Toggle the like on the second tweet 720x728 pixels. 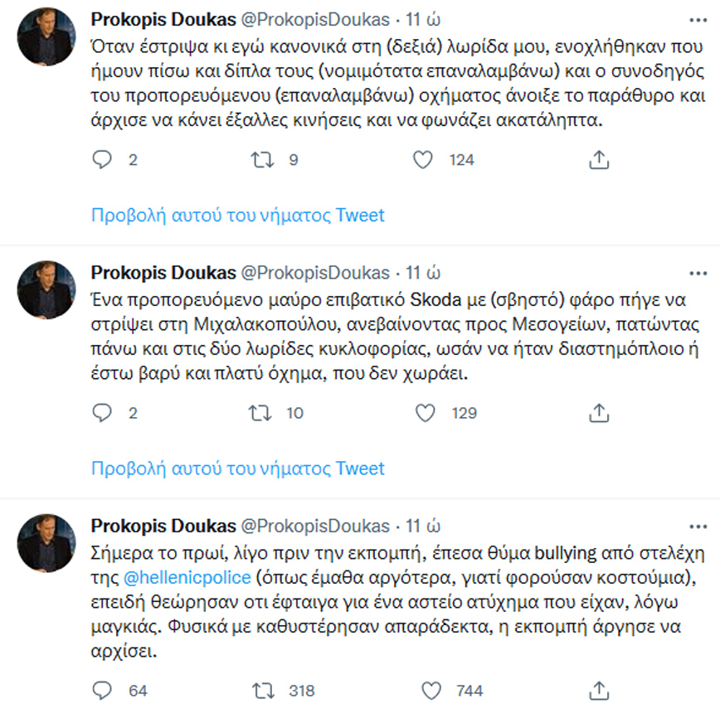[x=426, y=412]
